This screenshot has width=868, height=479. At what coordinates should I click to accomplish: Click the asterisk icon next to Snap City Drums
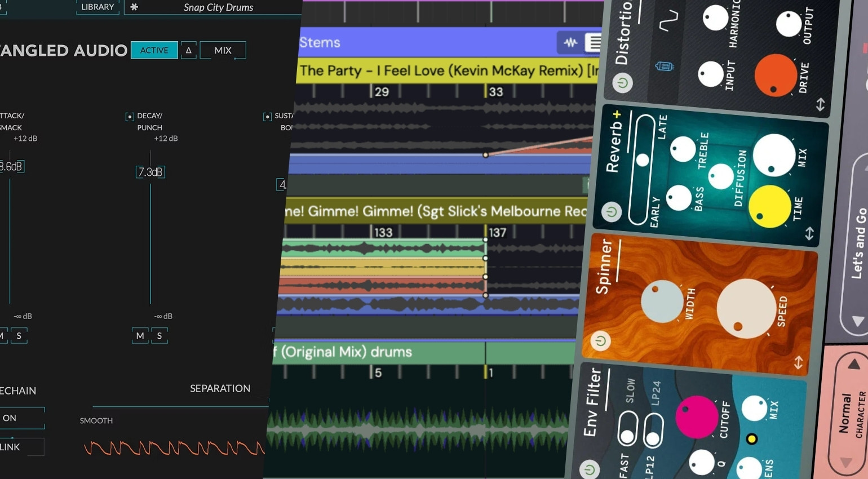click(x=133, y=7)
